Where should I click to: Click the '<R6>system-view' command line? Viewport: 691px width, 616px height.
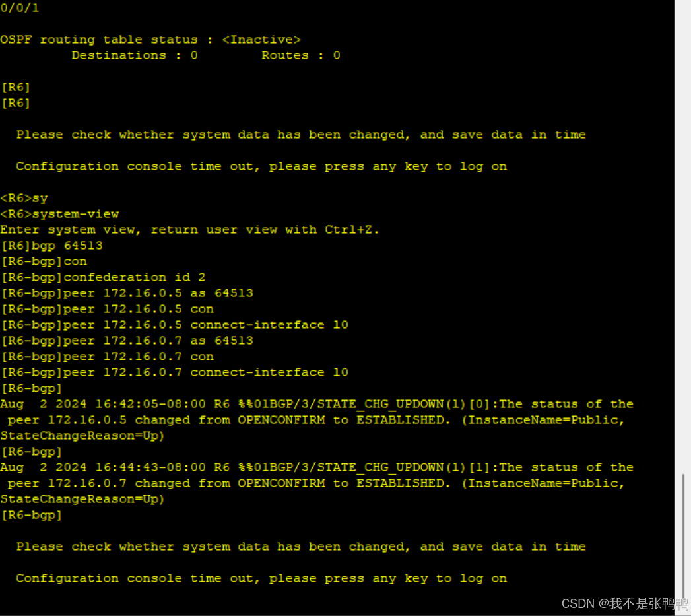tap(60, 214)
